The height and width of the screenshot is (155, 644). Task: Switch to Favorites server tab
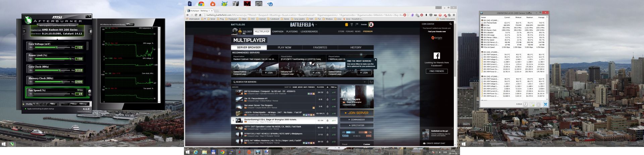[320, 48]
